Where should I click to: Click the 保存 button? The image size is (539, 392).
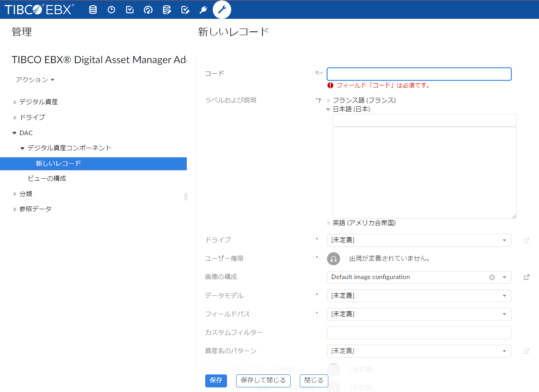216,380
